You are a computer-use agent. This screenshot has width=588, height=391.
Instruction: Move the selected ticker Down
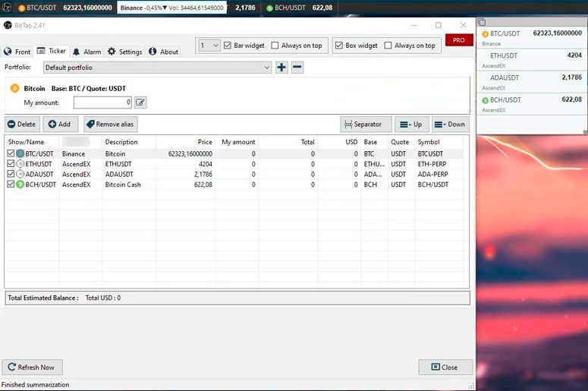click(x=450, y=125)
